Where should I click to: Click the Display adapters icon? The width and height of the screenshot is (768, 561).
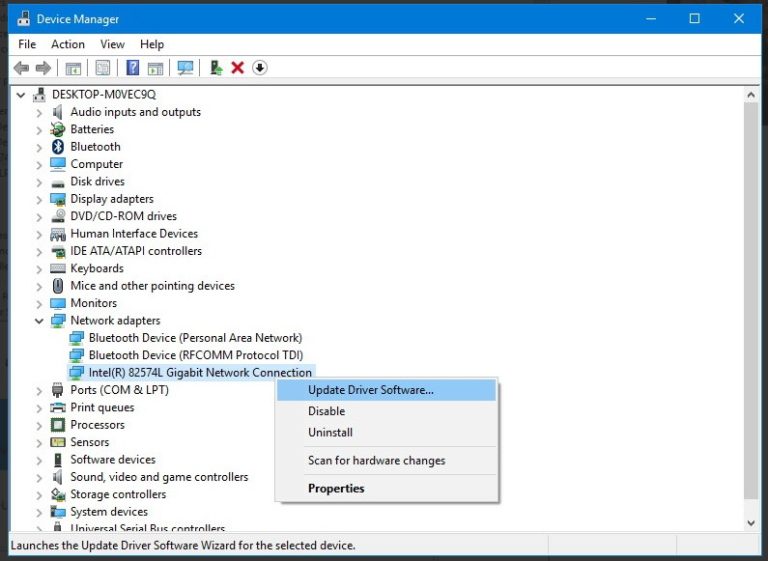(58, 199)
